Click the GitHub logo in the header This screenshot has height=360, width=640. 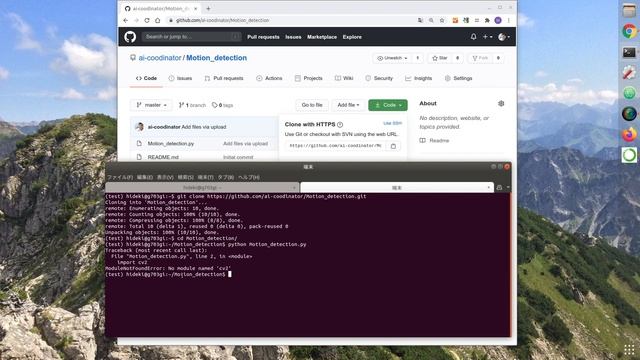(x=130, y=37)
